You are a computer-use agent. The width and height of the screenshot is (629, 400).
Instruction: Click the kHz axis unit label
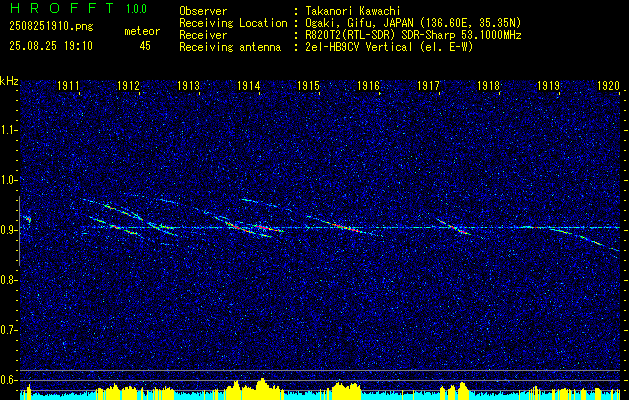click(x=9, y=81)
